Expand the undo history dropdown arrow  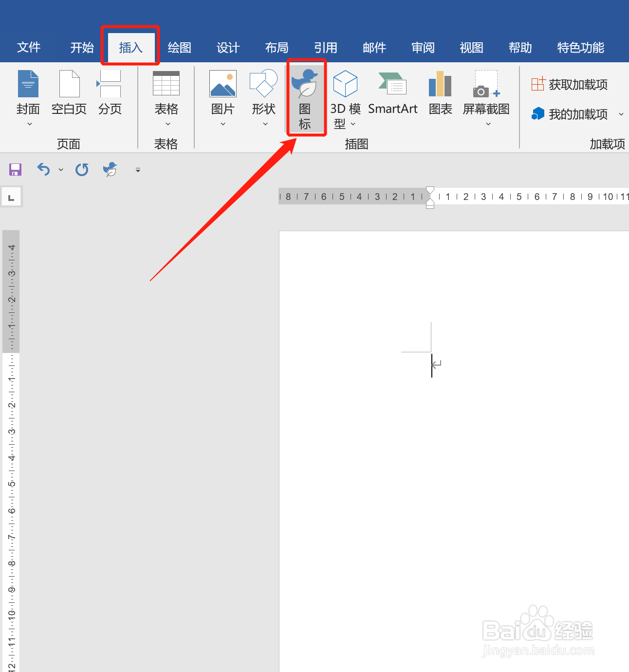point(61,170)
